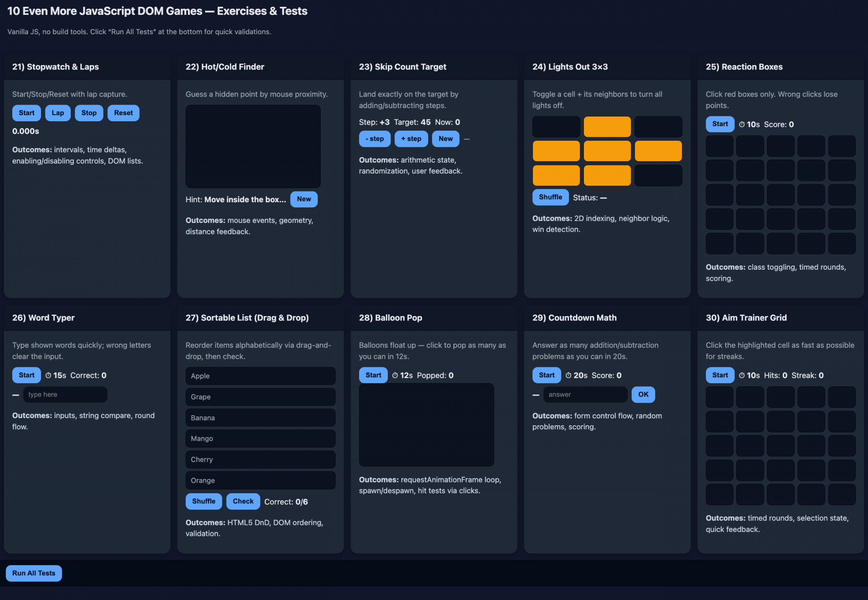Shuffle the sortable fruit list
868x600 pixels.
203,501
